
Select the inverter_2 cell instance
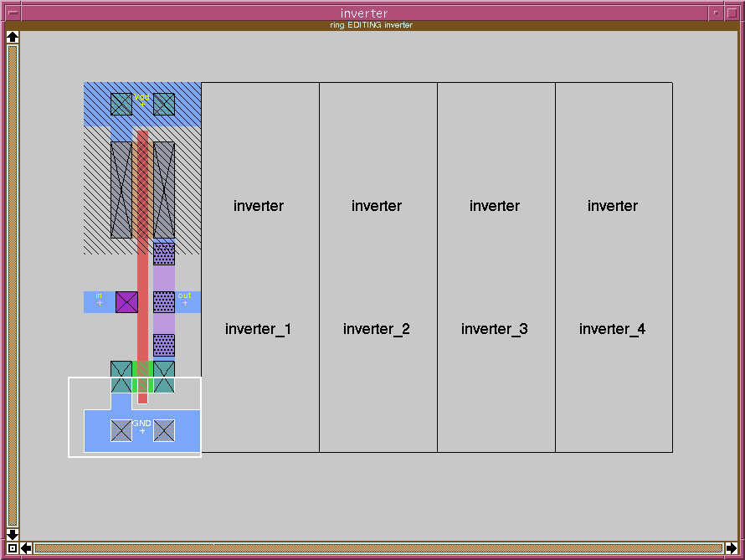click(x=378, y=267)
